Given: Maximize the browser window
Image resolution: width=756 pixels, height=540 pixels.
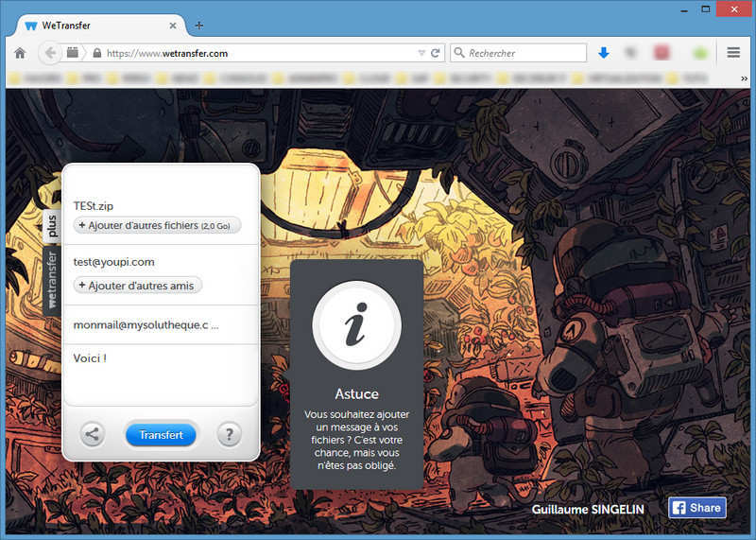Looking at the screenshot, I should [x=705, y=9].
